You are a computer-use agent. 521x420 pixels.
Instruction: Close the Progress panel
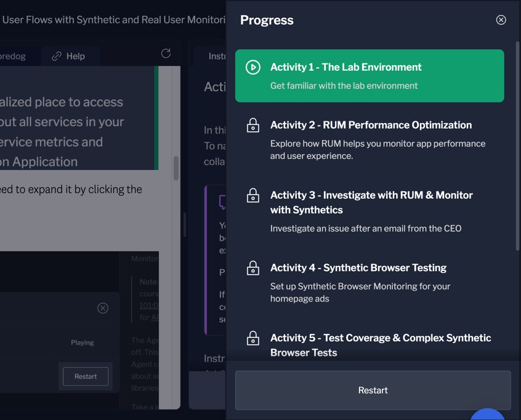click(x=501, y=20)
